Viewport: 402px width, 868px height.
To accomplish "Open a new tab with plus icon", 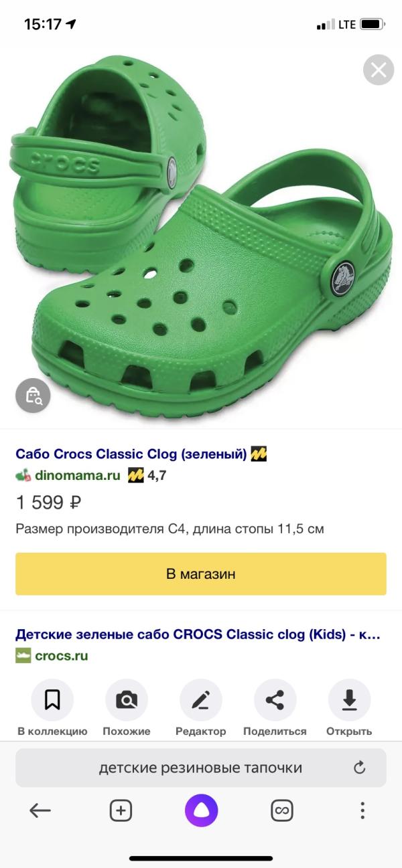I will pyautogui.click(x=121, y=811).
